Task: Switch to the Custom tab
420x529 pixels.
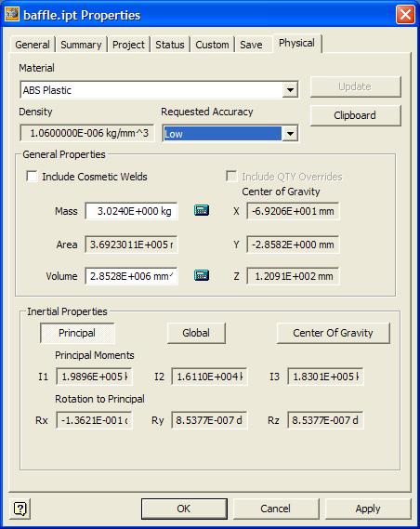Action: (x=212, y=45)
